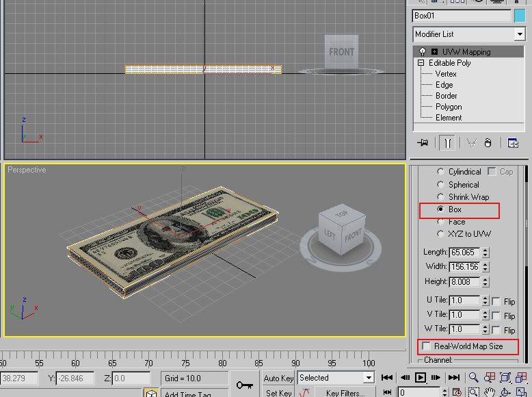532x397 pixels.
Task: Select the Arc Rotate tool
Action: [505, 392]
